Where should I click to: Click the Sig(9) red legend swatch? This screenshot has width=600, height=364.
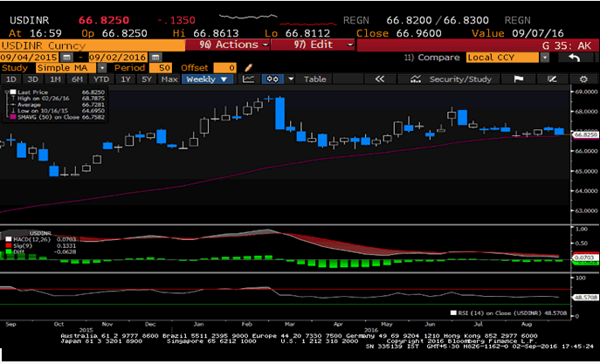pos(9,245)
